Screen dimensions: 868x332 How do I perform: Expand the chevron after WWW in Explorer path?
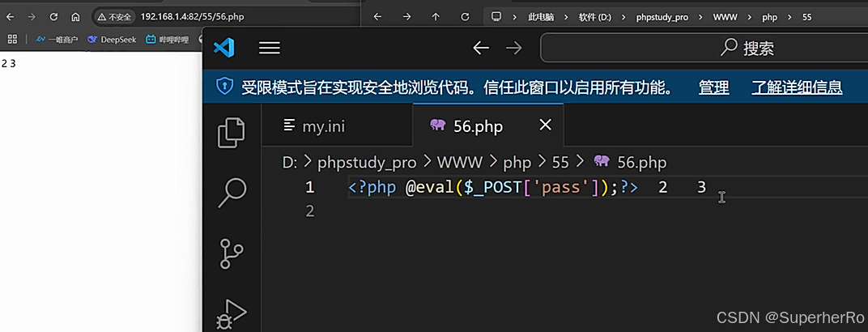749,17
